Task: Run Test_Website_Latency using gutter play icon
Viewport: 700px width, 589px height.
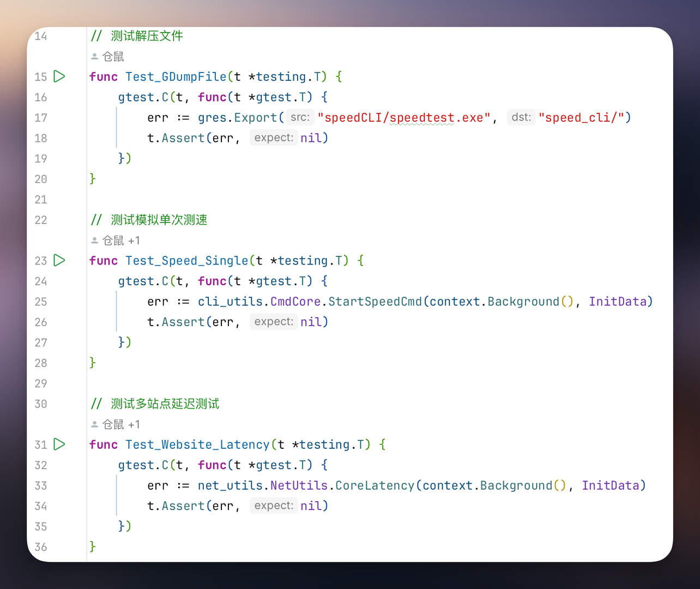Action: [59, 444]
